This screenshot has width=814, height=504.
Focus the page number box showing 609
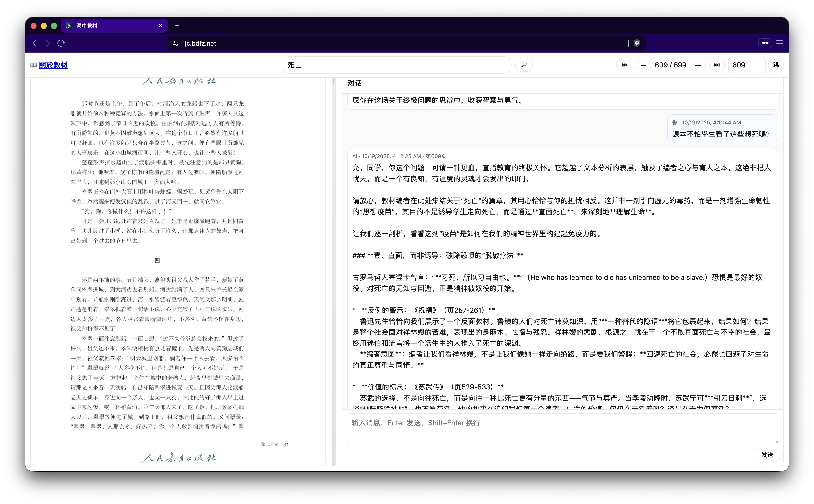(747, 65)
